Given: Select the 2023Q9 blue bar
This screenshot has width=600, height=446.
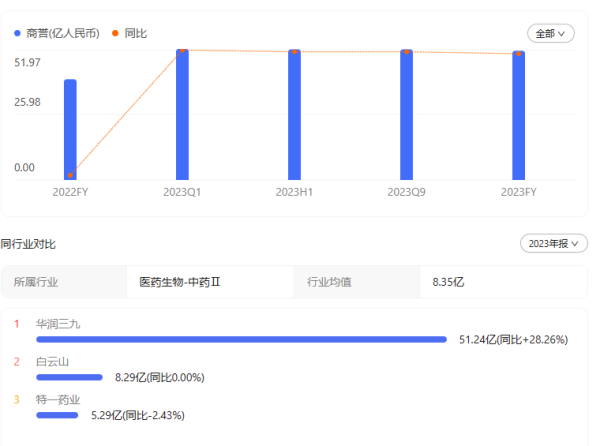Looking at the screenshot, I should pos(406,114).
